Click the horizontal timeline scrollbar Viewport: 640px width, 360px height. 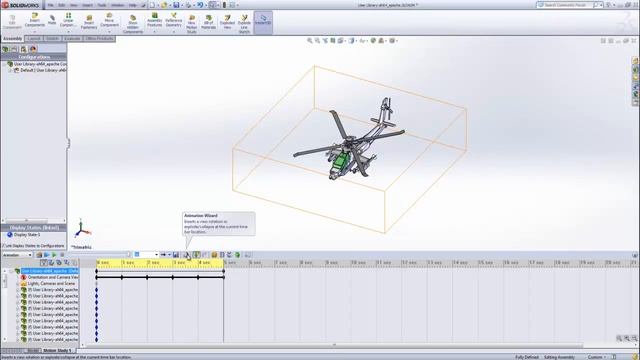pos(334,345)
